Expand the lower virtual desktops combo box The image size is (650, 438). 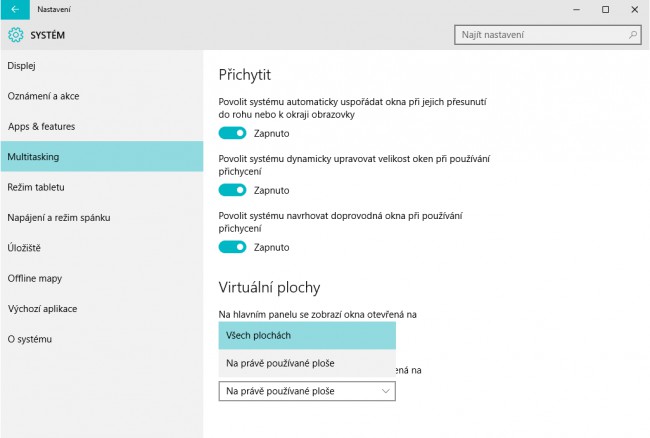[307, 391]
